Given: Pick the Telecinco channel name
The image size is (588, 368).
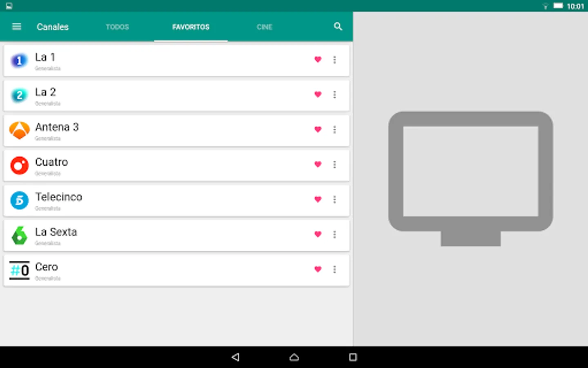Looking at the screenshot, I should pos(58,197).
